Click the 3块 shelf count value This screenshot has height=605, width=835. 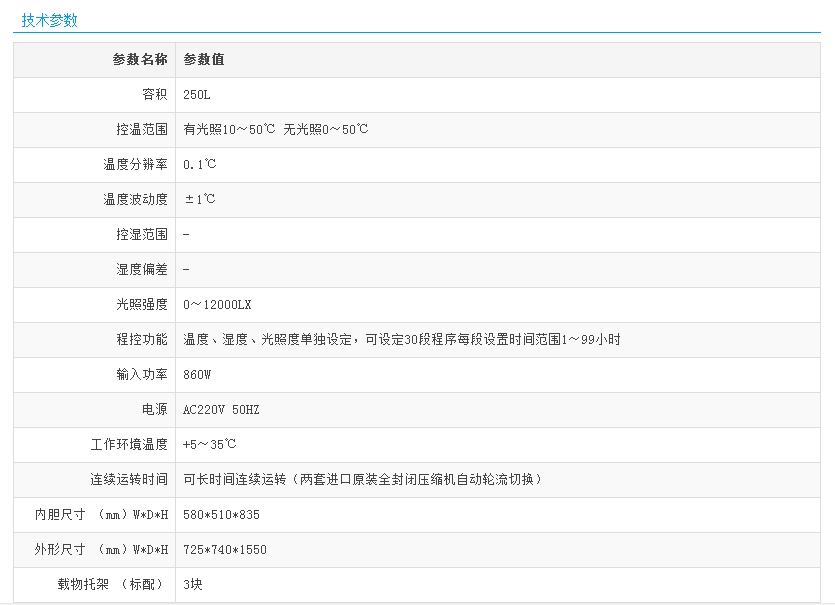193,585
